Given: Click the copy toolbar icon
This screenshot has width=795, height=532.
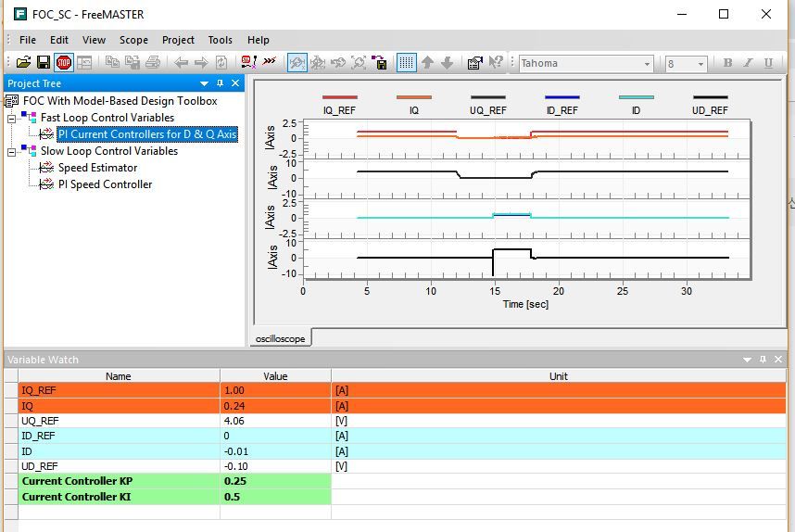Looking at the screenshot, I should (x=112, y=63).
